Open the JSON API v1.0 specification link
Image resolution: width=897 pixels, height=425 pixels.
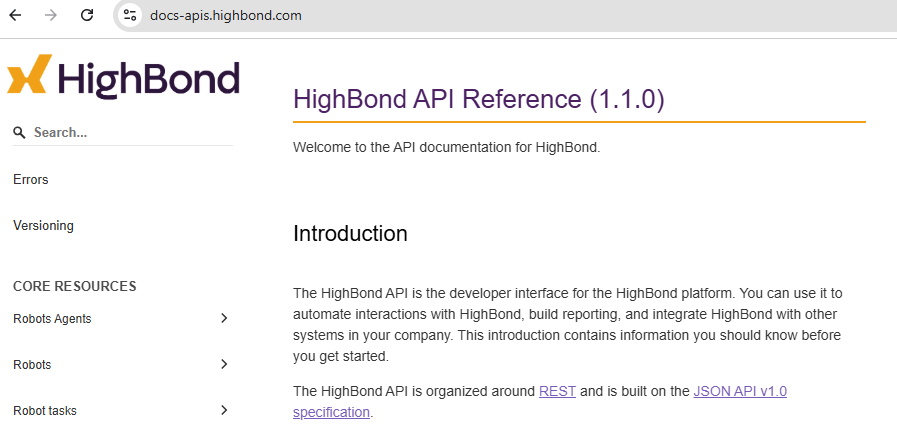[x=740, y=392]
